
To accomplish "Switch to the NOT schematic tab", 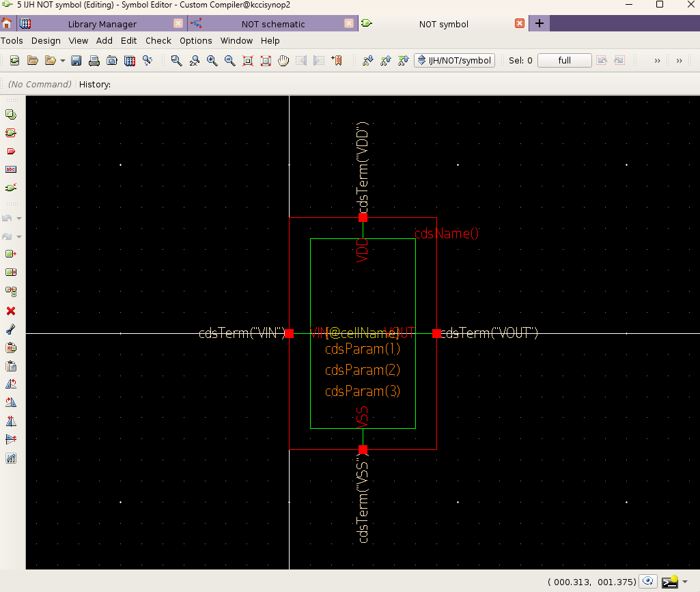I will tap(273, 24).
